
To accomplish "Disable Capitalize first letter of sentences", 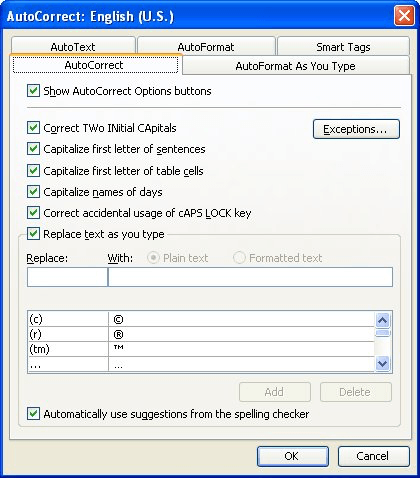I will tap(33, 149).
